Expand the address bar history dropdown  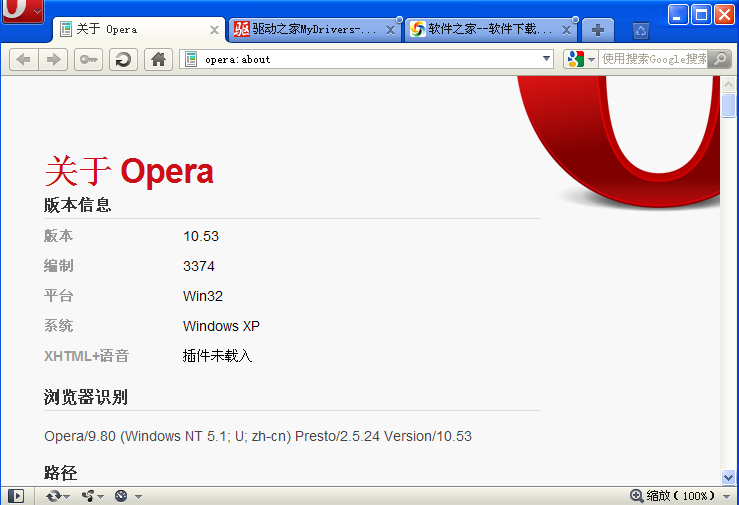(x=546, y=59)
